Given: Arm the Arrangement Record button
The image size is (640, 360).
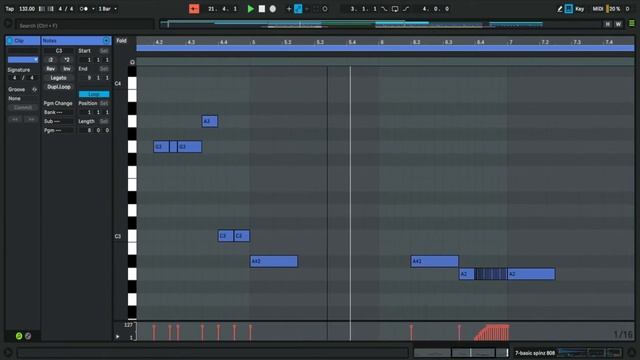Looking at the screenshot, I should (x=273, y=9).
